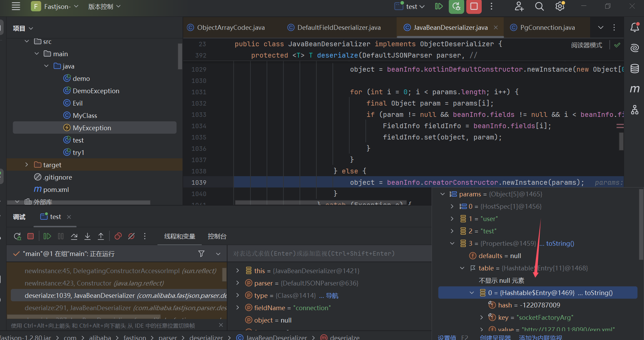Pause program in debug panel toolbar
This screenshot has height=340, width=644.
pos(61,236)
